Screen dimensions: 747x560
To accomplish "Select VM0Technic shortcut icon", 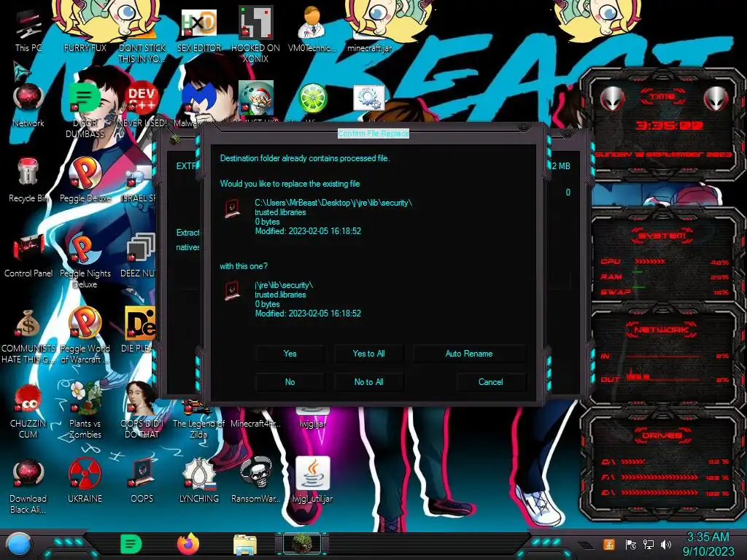I will coord(312,29).
